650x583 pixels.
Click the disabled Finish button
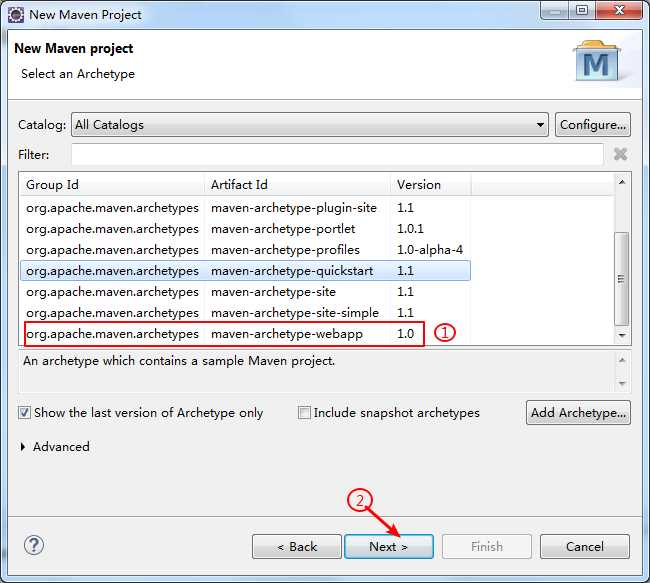[487, 547]
